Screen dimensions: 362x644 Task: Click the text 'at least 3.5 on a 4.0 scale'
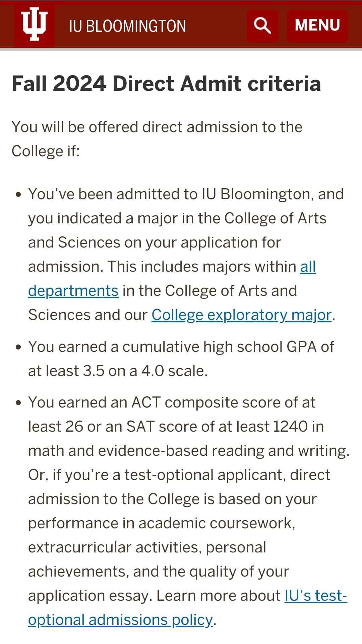[x=118, y=371]
